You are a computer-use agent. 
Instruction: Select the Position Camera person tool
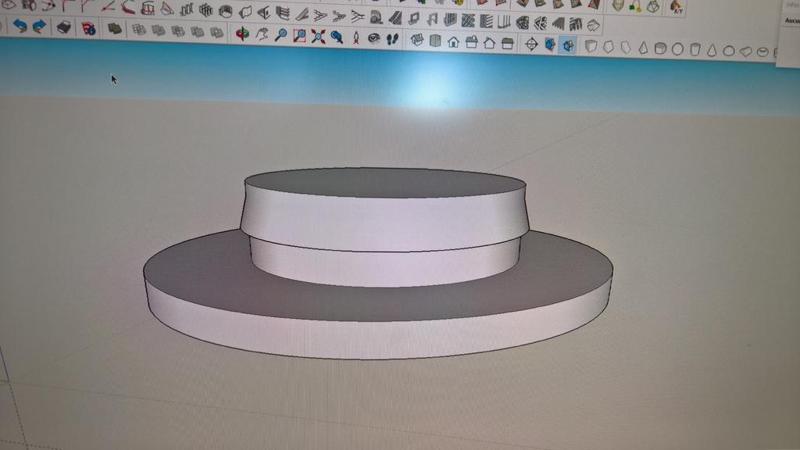[x=356, y=37]
